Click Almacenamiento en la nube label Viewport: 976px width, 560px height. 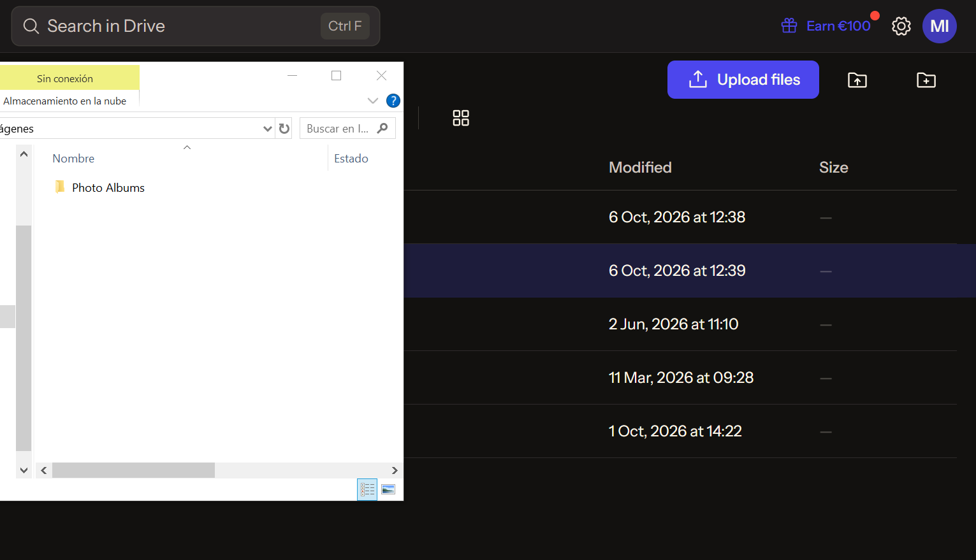click(x=64, y=101)
